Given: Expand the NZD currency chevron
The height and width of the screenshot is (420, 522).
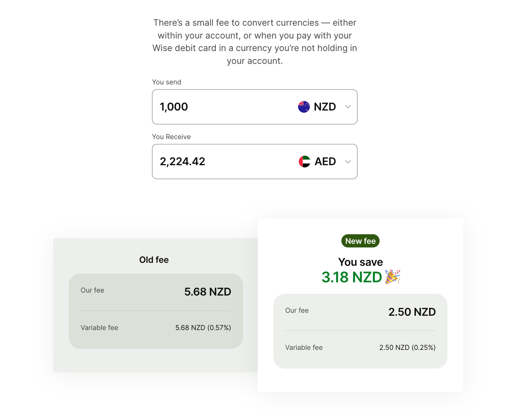Looking at the screenshot, I should click(348, 107).
